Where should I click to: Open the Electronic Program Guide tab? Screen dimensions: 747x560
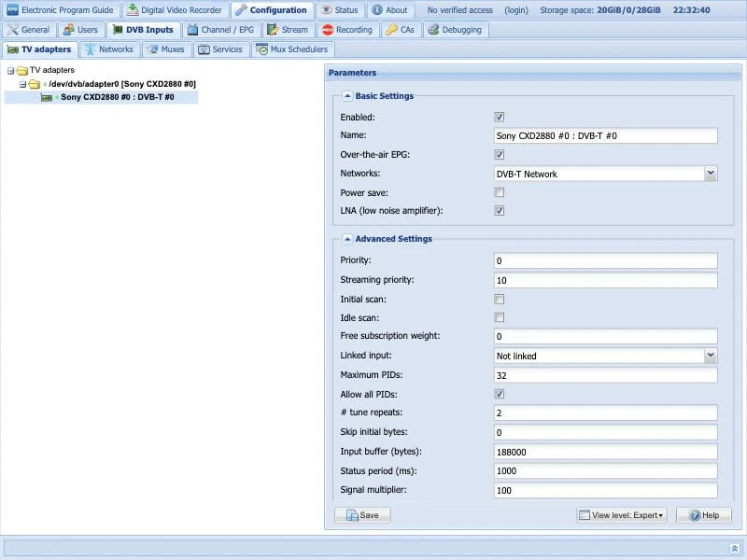[61, 10]
